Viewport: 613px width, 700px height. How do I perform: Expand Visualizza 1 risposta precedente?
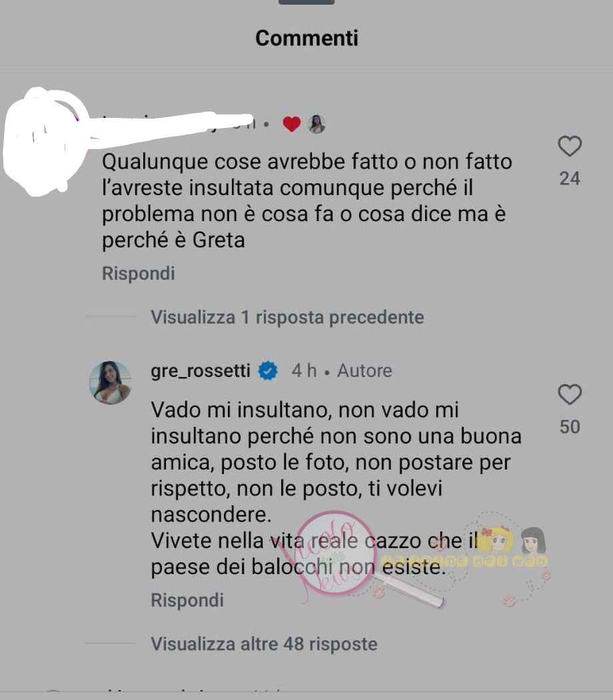tap(287, 318)
